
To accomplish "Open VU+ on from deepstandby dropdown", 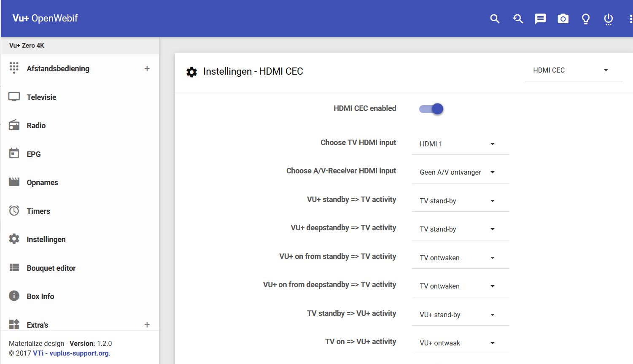I will click(461, 286).
